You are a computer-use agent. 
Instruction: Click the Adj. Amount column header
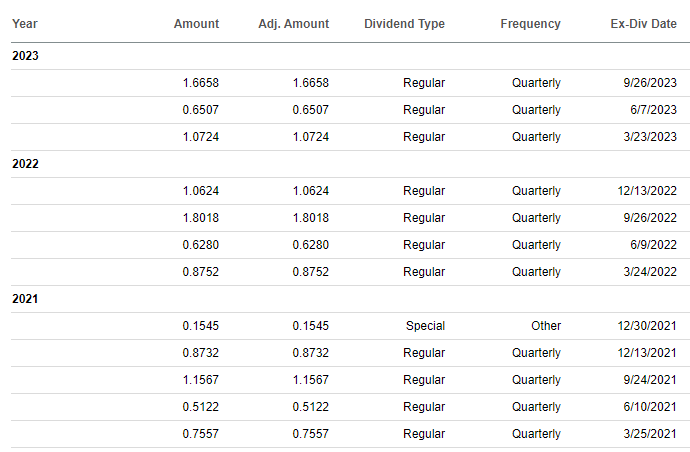(x=294, y=24)
